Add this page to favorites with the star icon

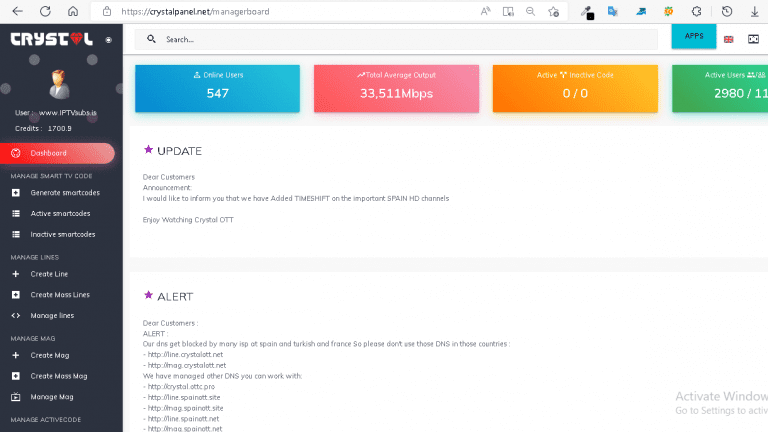pyautogui.click(x=553, y=11)
